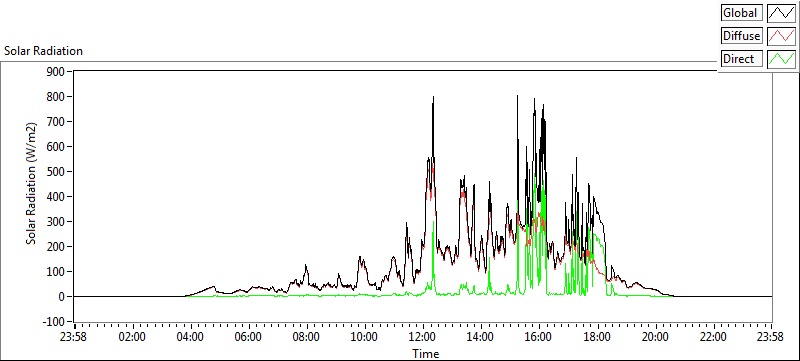Viewport: 800px width, 361px height.
Task: Open the red Diffuse plot line sample
Action: point(782,36)
